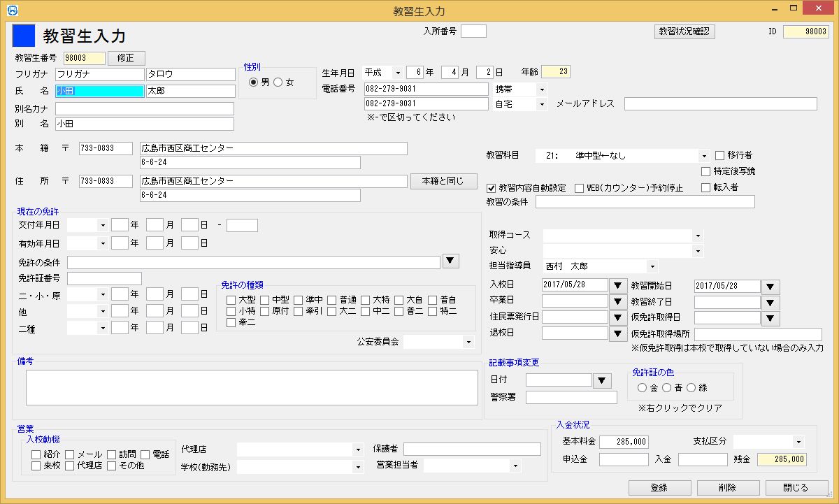Expand the 公安委員会 dropdown
The width and height of the screenshot is (839, 504).
click(x=468, y=343)
